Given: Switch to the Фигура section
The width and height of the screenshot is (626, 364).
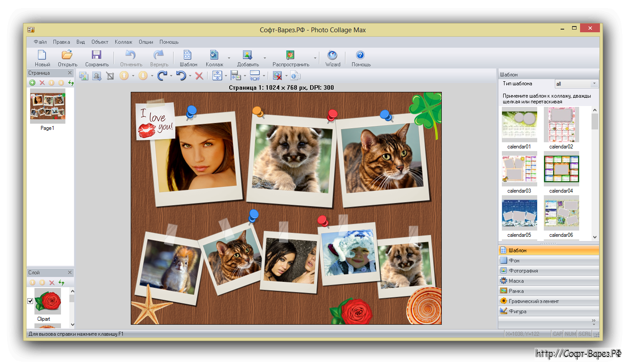Looking at the screenshot, I should point(548,311).
